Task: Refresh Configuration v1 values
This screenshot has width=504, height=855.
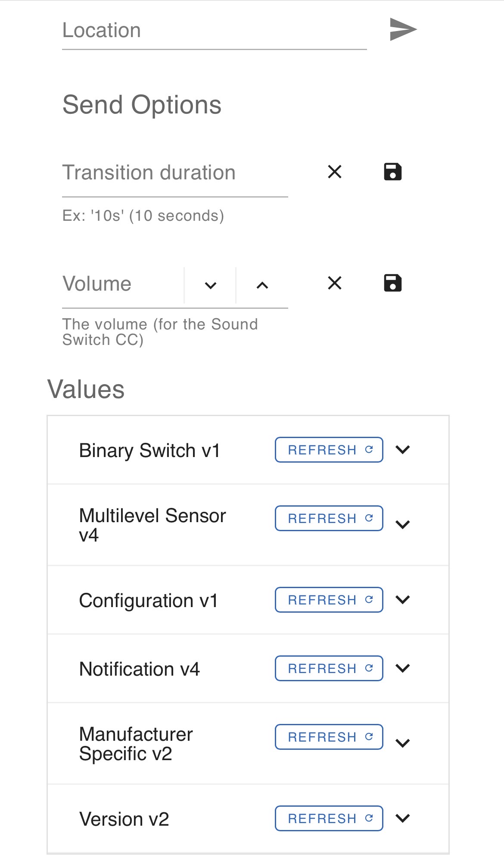Action: 329,600
